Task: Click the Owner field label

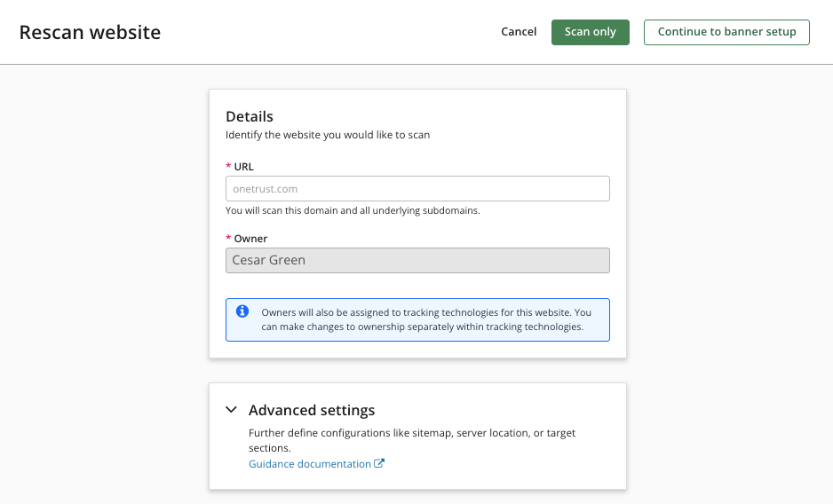Action: tap(250, 239)
